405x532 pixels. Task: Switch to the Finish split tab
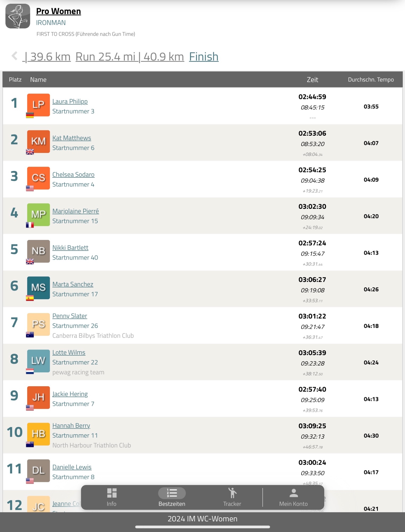pos(204,57)
